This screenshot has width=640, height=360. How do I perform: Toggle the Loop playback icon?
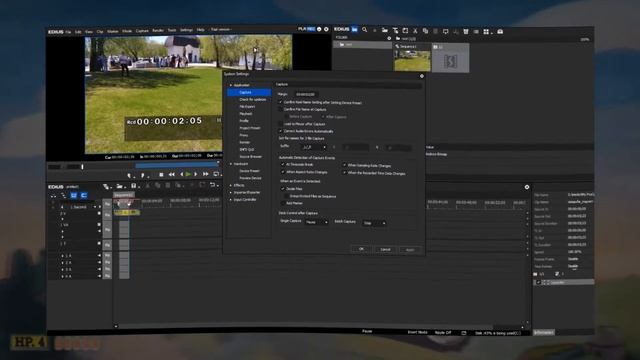pyautogui.click(x=216, y=174)
